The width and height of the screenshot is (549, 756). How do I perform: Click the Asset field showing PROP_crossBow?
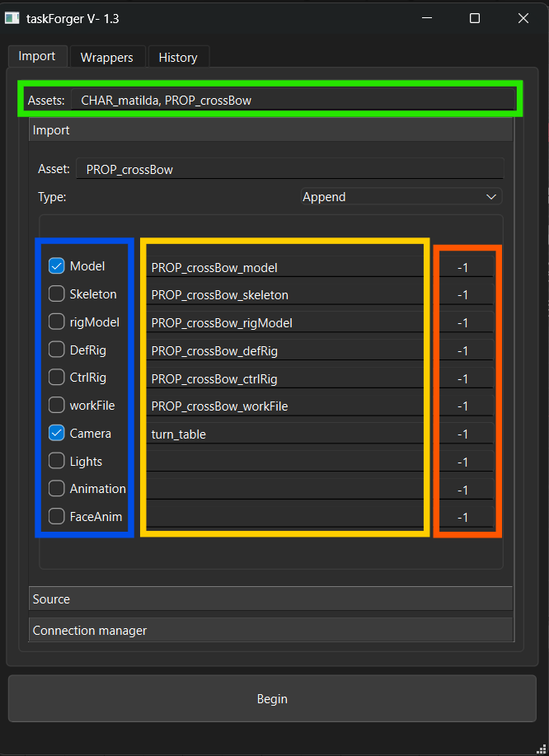(289, 169)
